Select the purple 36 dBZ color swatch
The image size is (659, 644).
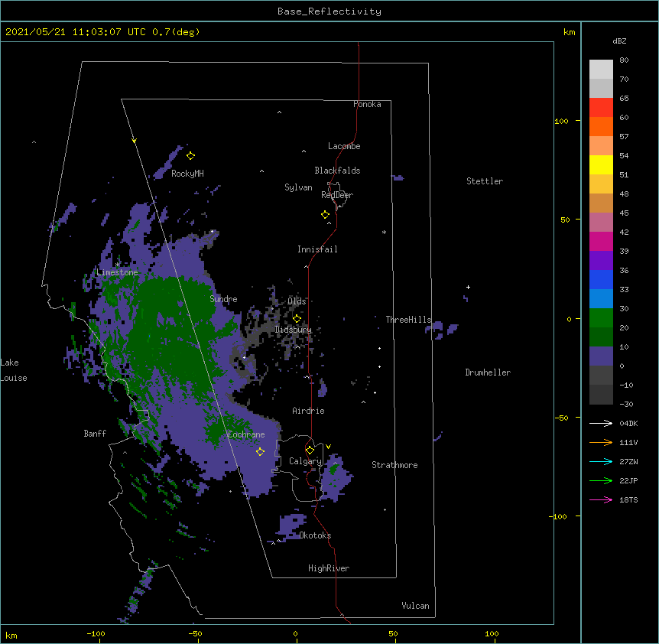click(x=601, y=261)
